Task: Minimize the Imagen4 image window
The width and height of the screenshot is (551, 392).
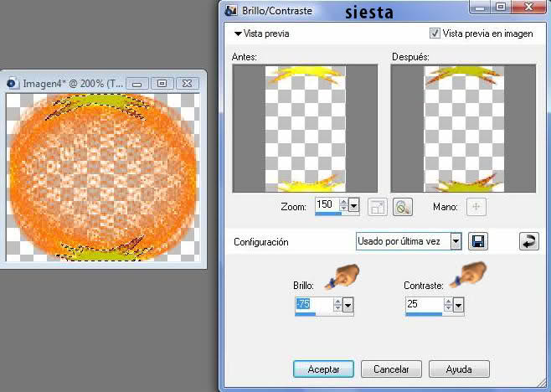Action: (137, 84)
